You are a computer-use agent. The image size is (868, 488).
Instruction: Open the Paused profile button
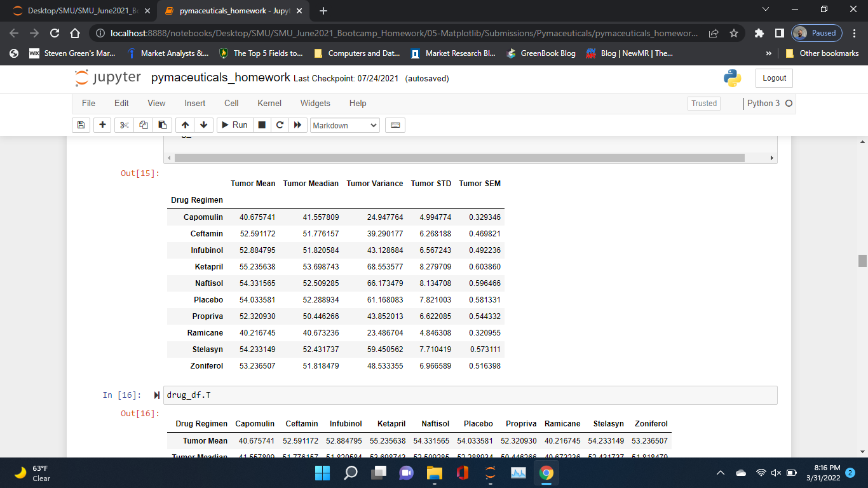click(817, 33)
